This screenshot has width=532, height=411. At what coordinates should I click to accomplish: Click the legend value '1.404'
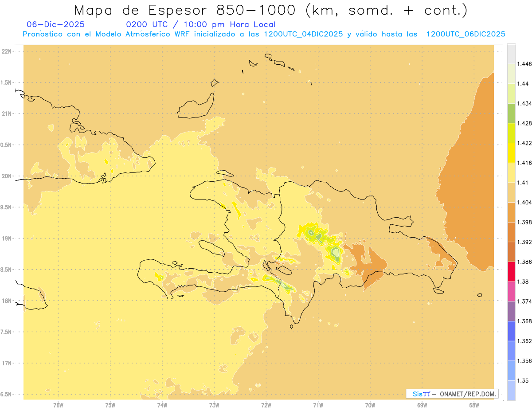click(524, 203)
